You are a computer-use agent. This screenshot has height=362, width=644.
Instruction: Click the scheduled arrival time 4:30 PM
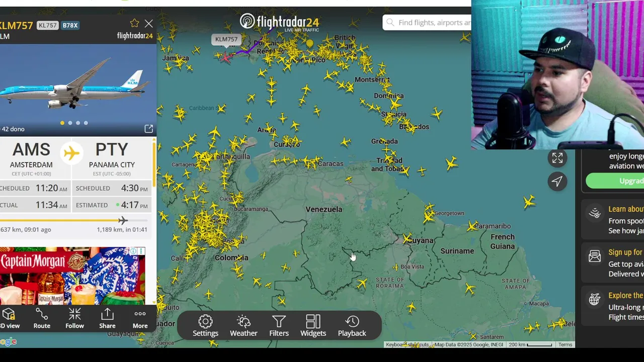(134, 188)
